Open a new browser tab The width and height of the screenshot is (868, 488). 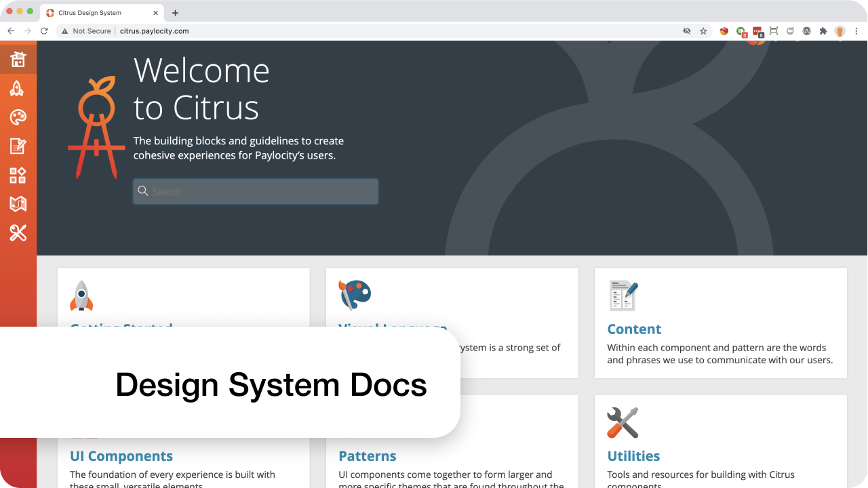pyautogui.click(x=175, y=13)
